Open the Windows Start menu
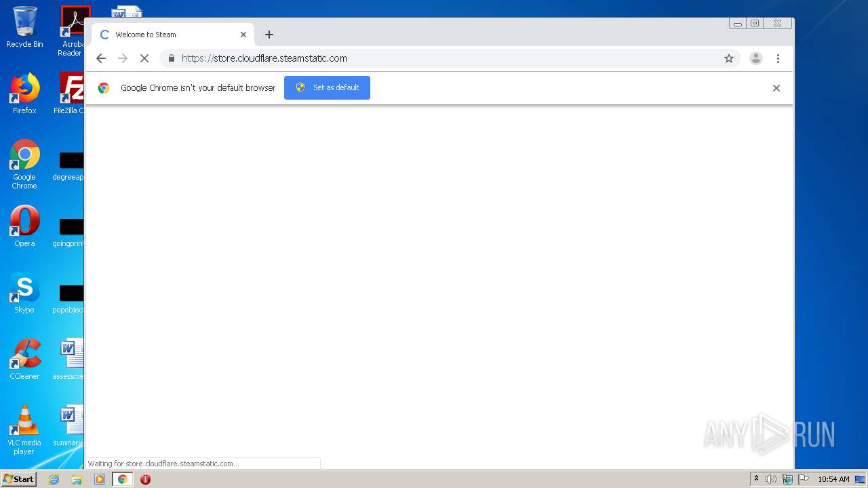This screenshot has width=868, height=488. click(19, 479)
